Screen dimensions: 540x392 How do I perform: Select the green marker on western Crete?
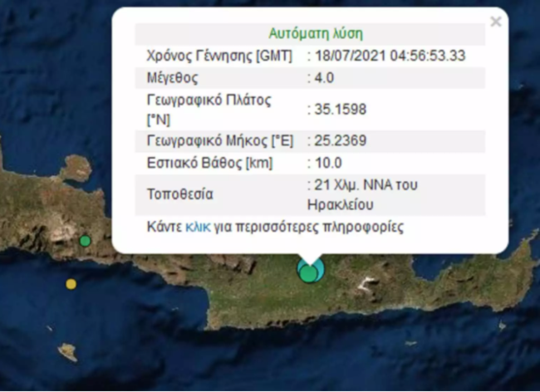tap(85, 241)
